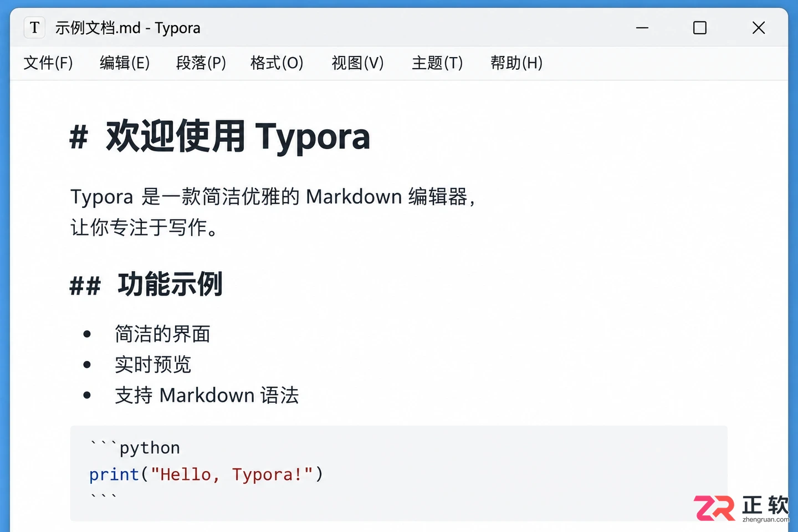
Task: Click the ```python code fence line
Action: click(x=135, y=447)
